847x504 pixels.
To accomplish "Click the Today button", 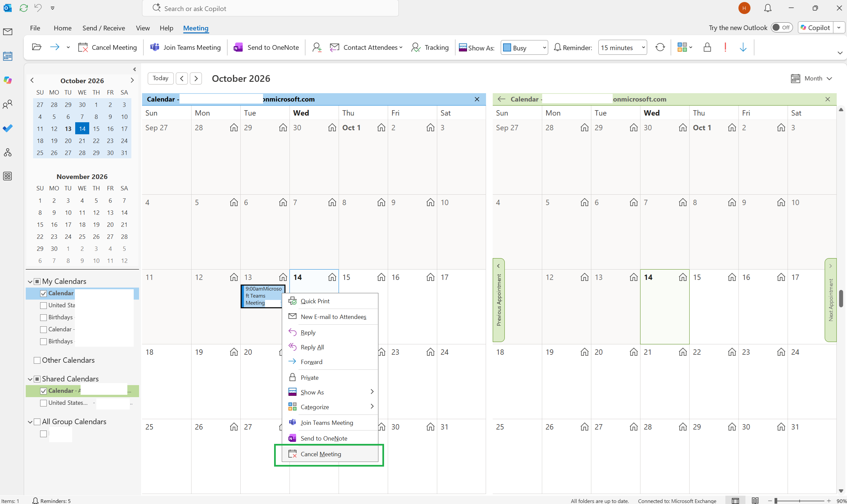I will pos(160,78).
